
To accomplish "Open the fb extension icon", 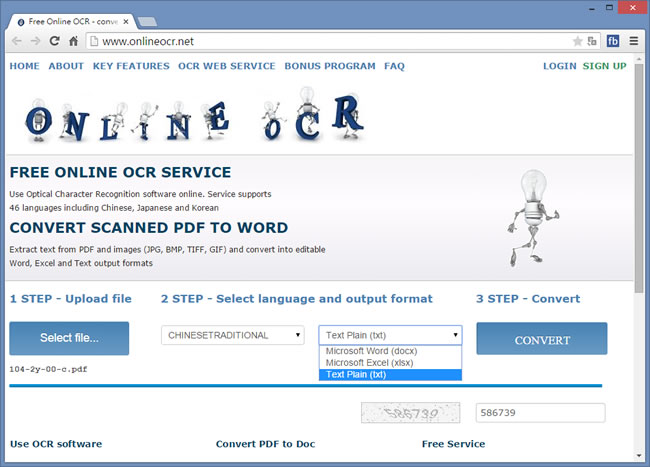I will 613,41.
